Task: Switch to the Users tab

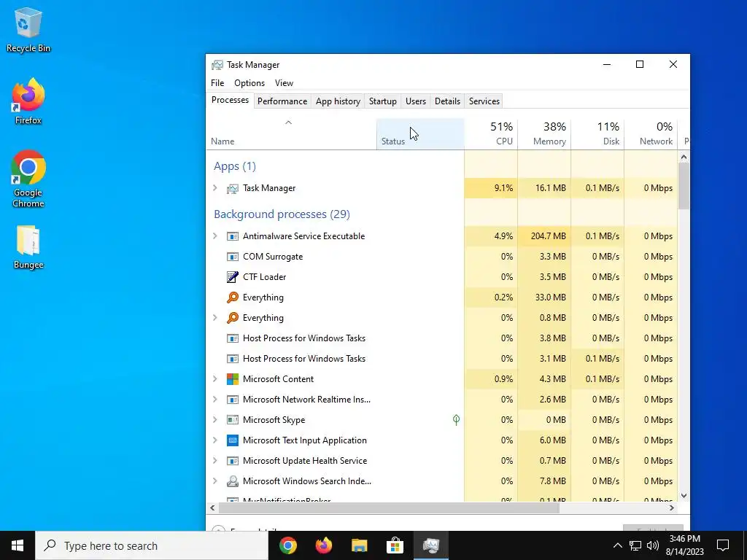Action: (415, 101)
